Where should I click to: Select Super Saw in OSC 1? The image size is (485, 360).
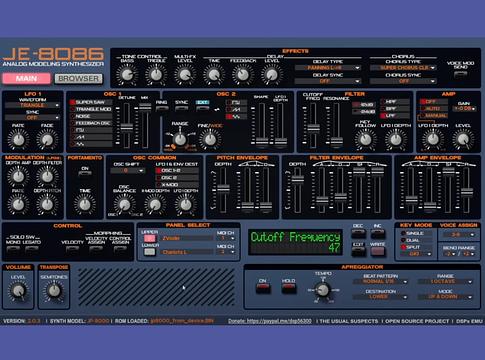coord(91,102)
